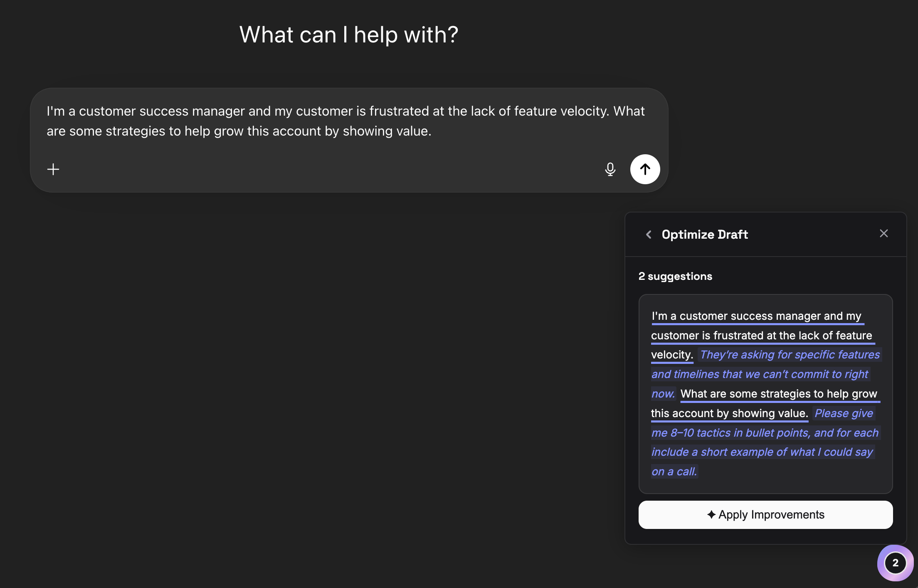Close the Optimize Draft panel
Viewport: 918px width, 588px height.
point(883,234)
